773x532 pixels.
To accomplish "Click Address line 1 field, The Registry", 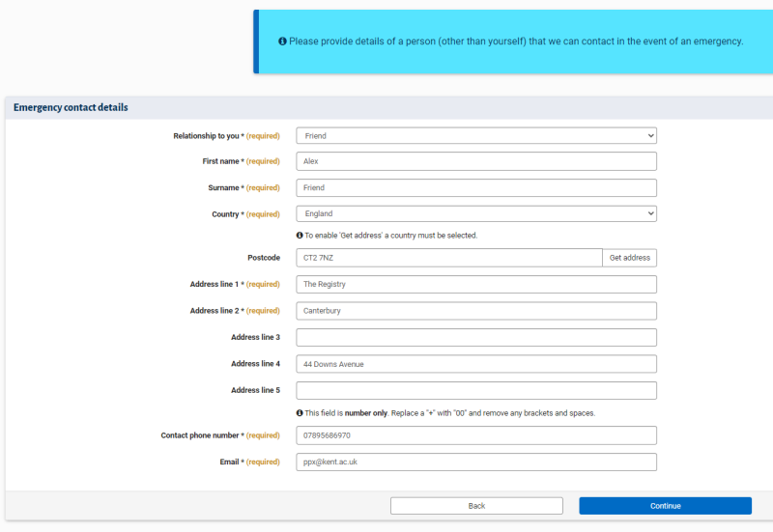I will (x=476, y=284).
